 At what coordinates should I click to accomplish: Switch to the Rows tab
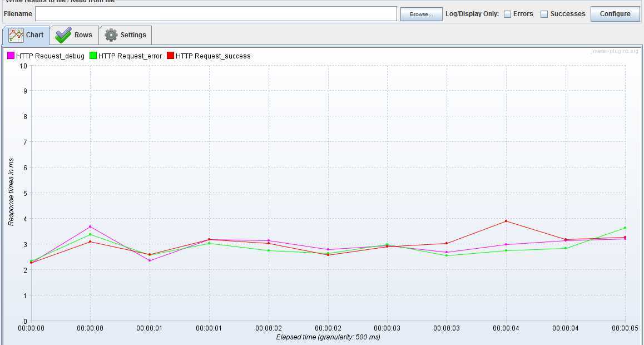[x=75, y=35]
